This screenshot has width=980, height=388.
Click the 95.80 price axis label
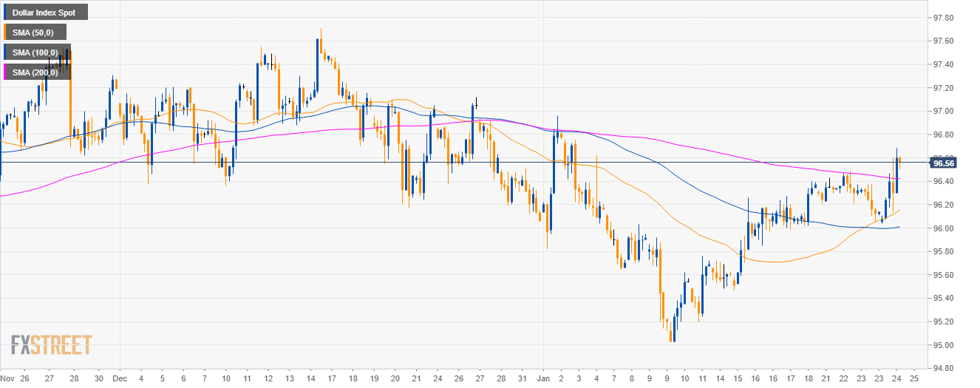pyautogui.click(x=942, y=251)
